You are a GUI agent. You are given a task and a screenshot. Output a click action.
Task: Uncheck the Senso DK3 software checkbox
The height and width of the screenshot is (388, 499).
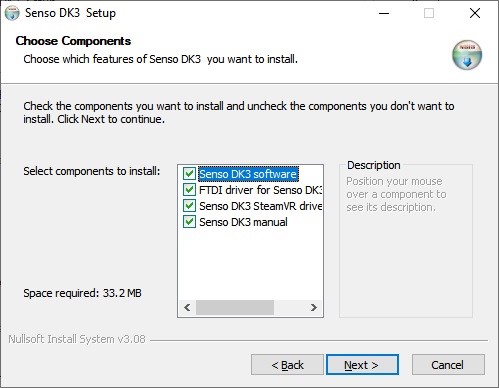[x=189, y=174]
